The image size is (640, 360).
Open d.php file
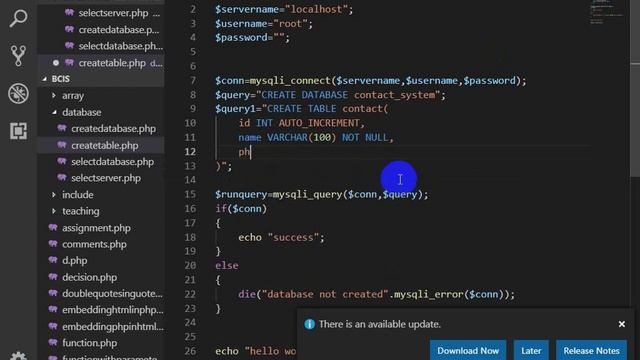pyautogui.click(x=75, y=260)
